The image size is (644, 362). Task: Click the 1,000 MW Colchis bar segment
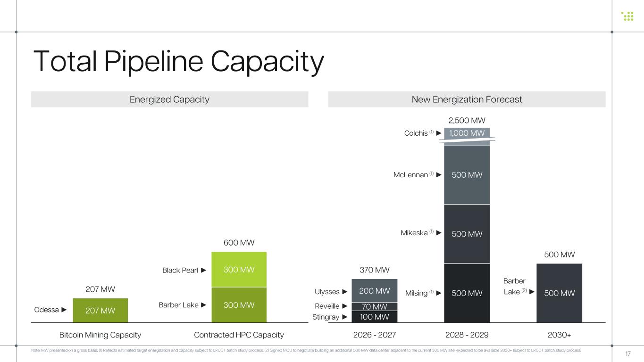pyautogui.click(x=467, y=133)
